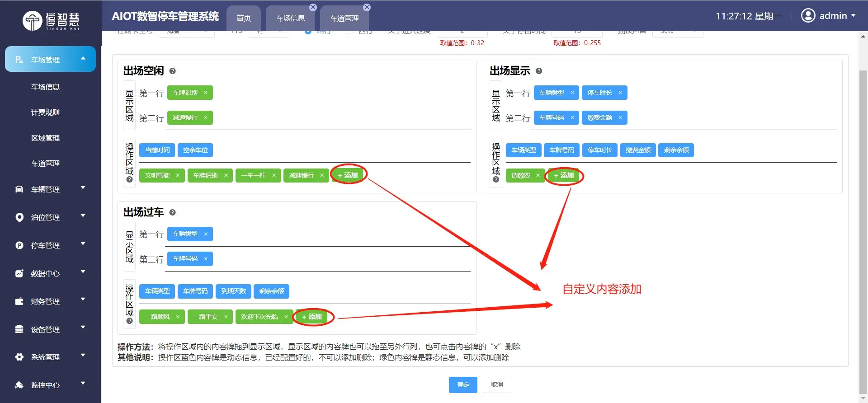Select 剩余余额 tag in the 出场过车 panel
Viewport: 868px width, 403px height.
pos(272,291)
